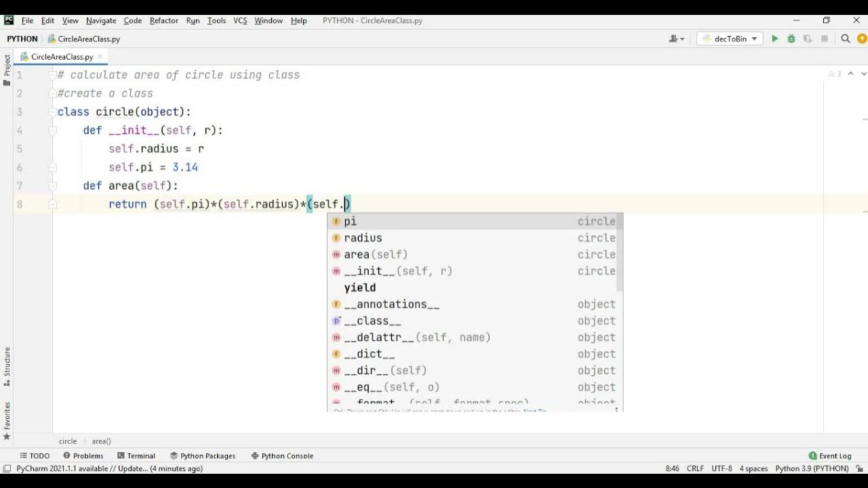The image size is (868, 488).
Task: Click the UTF-8 encoding in the status bar
Action: pyautogui.click(x=722, y=468)
